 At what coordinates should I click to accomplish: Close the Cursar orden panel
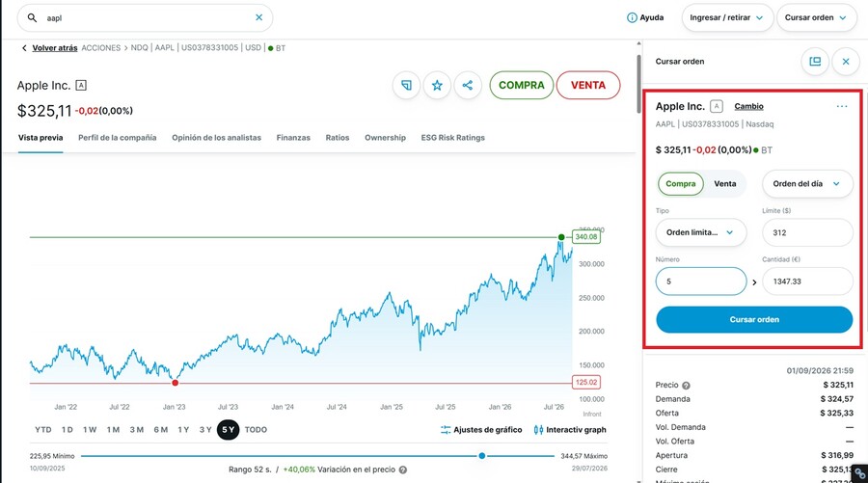(x=846, y=62)
